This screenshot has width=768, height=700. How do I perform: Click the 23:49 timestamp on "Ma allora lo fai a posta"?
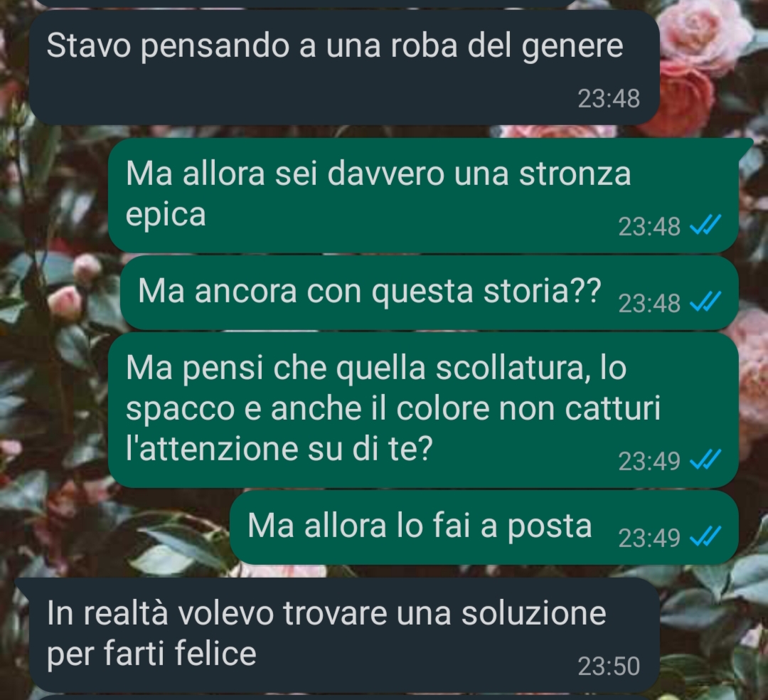click(x=649, y=538)
